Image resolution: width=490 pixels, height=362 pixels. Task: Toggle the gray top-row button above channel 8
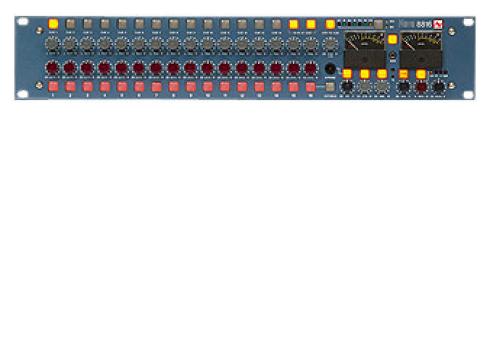click(x=174, y=24)
